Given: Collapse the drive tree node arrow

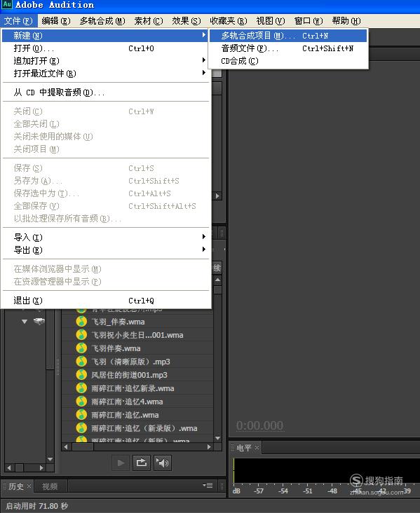Looking at the screenshot, I should pos(25,322).
